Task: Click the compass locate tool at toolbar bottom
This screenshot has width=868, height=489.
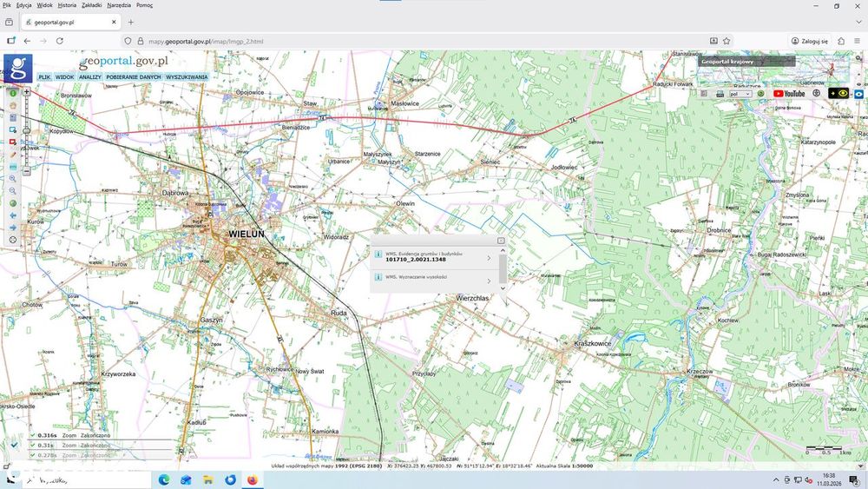Action: pyautogui.click(x=13, y=240)
